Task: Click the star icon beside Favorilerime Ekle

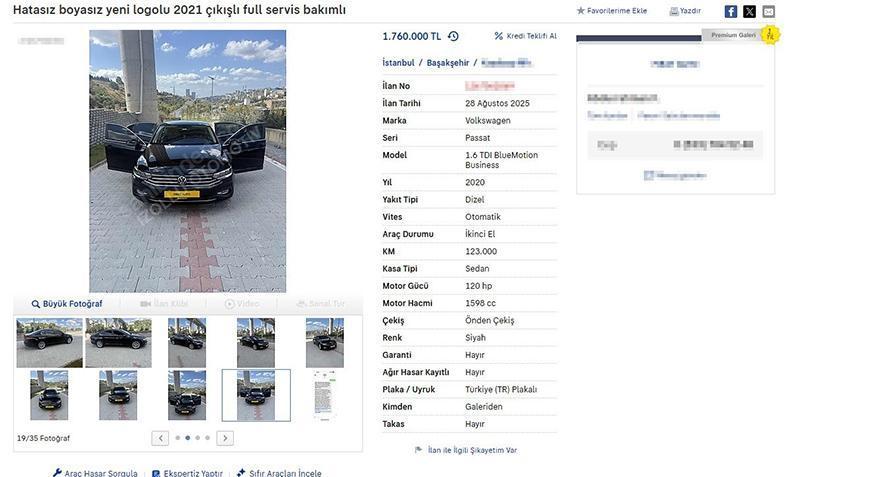Action: pos(581,11)
